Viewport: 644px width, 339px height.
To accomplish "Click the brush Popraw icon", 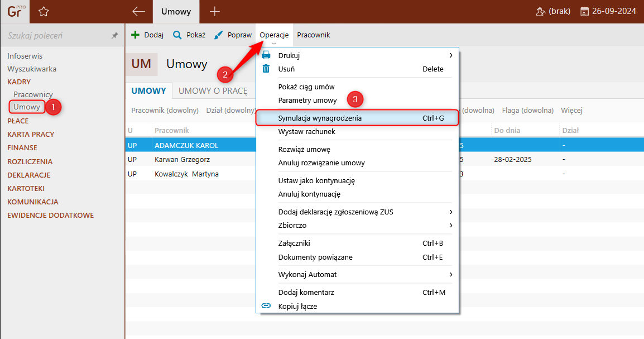I will (x=219, y=35).
